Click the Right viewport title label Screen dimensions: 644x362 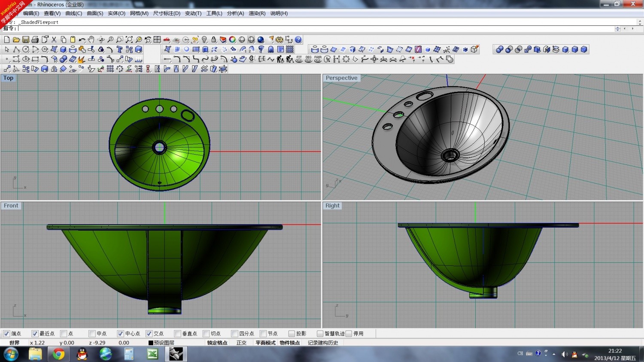coord(332,206)
